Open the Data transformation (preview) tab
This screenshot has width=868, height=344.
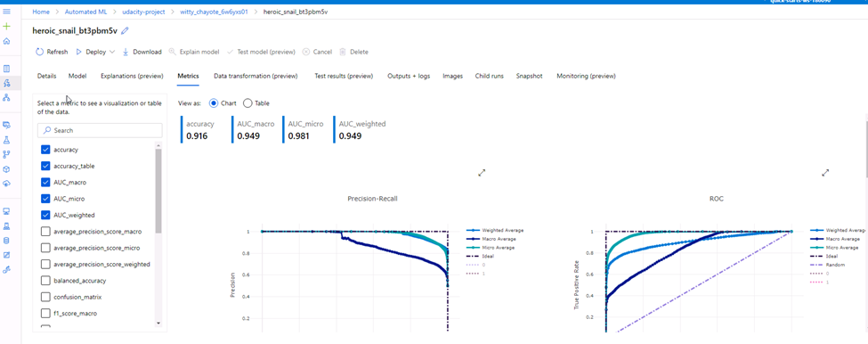coord(256,76)
